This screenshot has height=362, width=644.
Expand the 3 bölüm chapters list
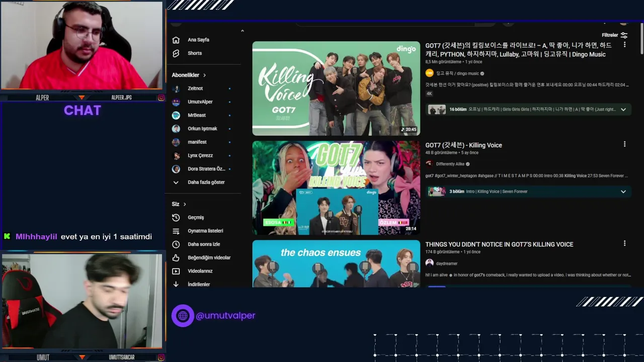tap(623, 192)
